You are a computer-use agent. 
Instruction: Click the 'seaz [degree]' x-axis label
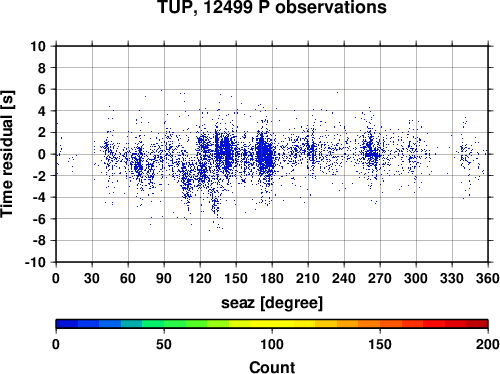[x=272, y=303]
